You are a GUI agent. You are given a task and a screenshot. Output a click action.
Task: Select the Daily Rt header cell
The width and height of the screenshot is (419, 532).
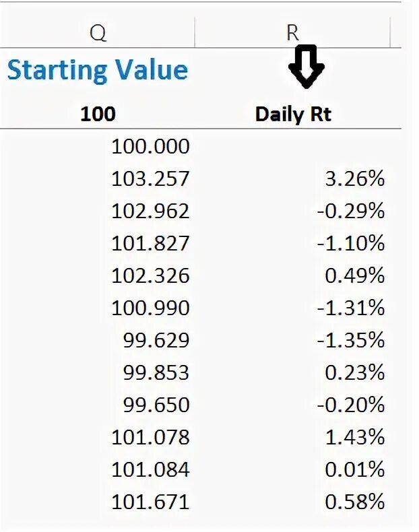[293, 114]
